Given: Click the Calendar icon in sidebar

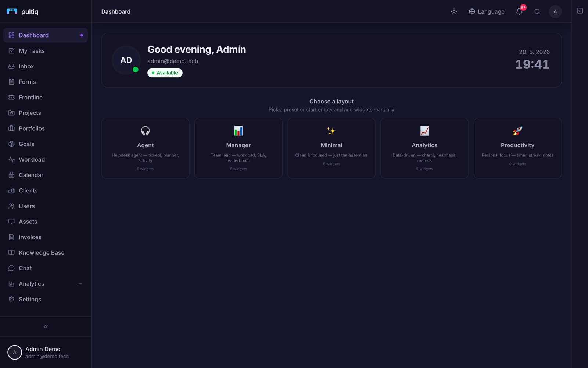Looking at the screenshot, I should pyautogui.click(x=11, y=175).
